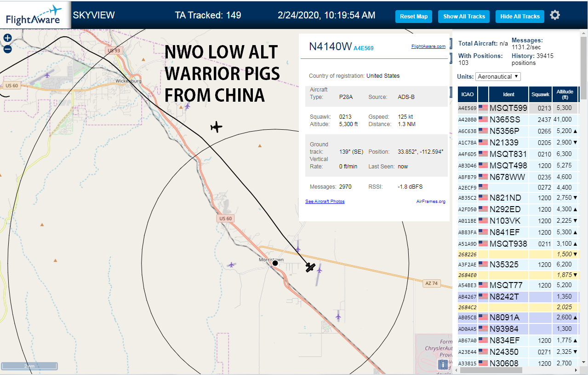Sort aircraft table by Ident column
Viewport: 588px width, 375px height.
click(508, 94)
